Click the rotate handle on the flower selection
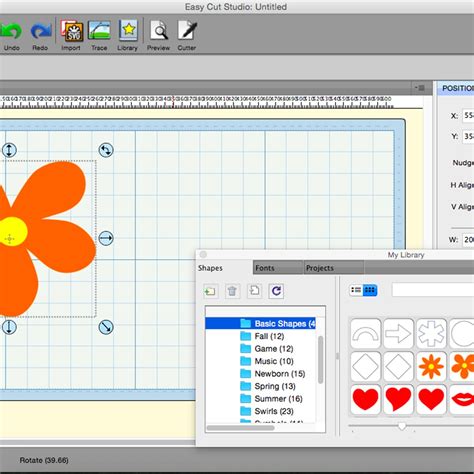 pos(106,150)
